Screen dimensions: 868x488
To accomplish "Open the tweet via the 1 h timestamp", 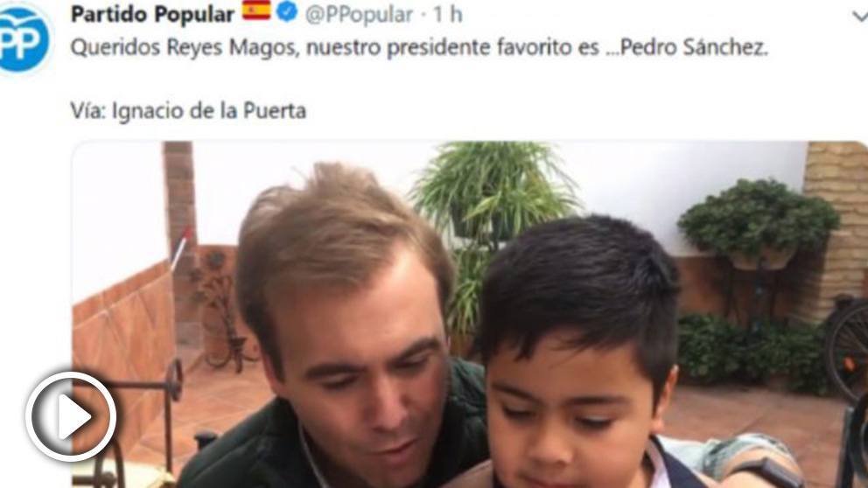I will click(x=447, y=14).
